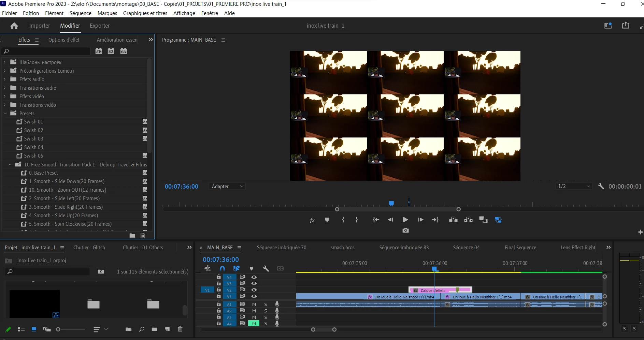Click the blue Program monitor timecode

click(x=182, y=187)
